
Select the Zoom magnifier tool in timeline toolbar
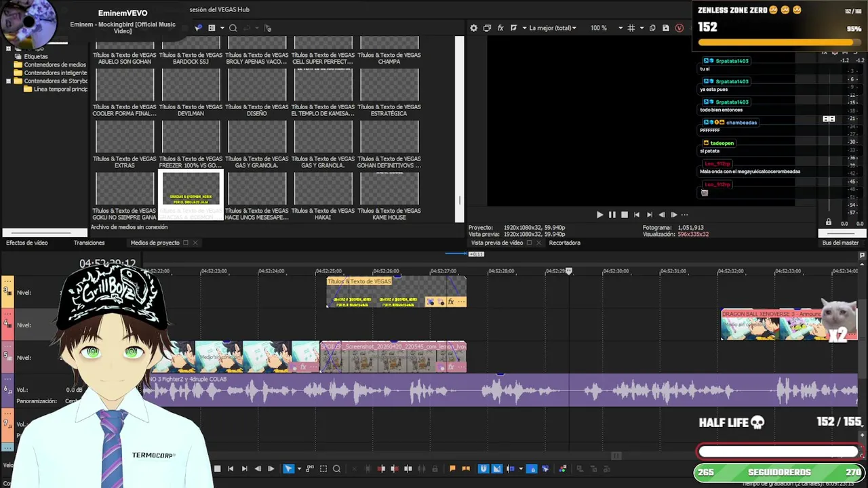(336, 468)
